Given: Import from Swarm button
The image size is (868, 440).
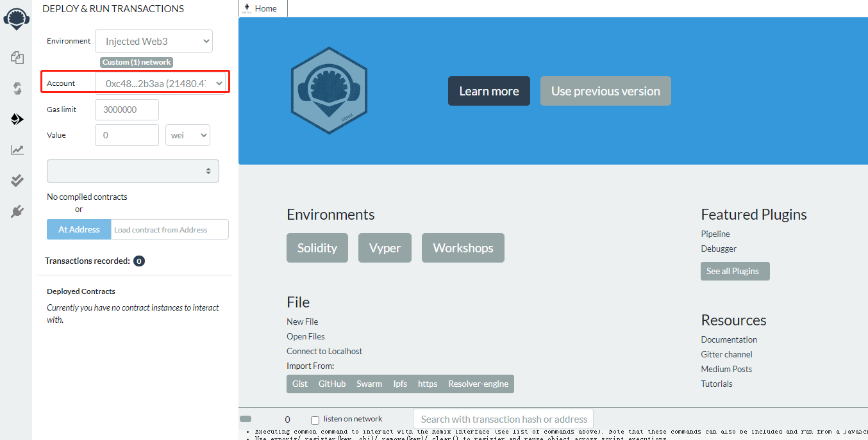Looking at the screenshot, I should pyautogui.click(x=369, y=384).
